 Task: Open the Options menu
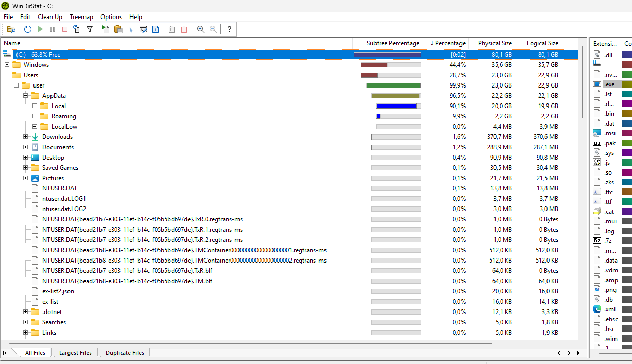coord(111,17)
